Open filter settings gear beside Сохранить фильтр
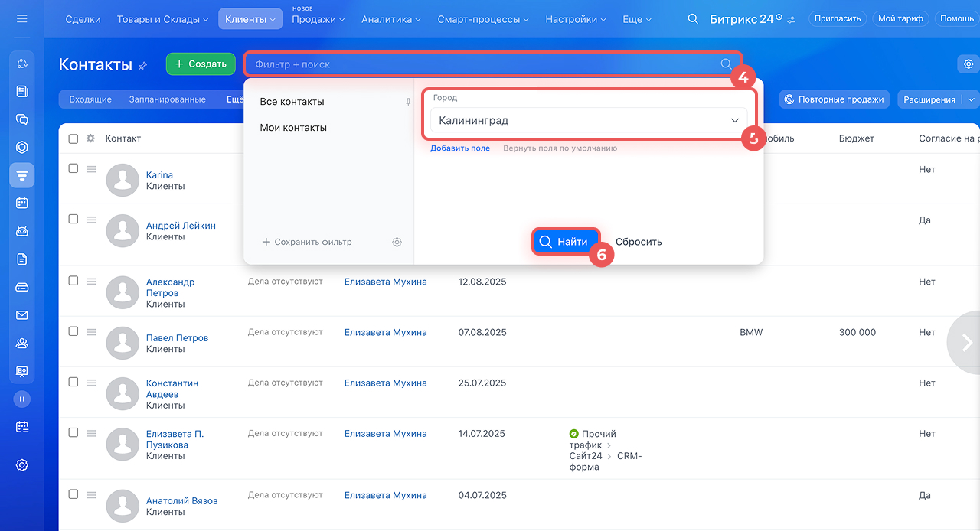980x531 pixels. click(397, 242)
